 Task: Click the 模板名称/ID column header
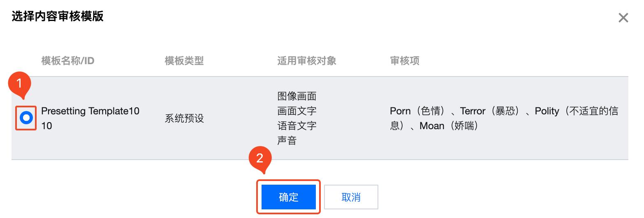tap(68, 61)
